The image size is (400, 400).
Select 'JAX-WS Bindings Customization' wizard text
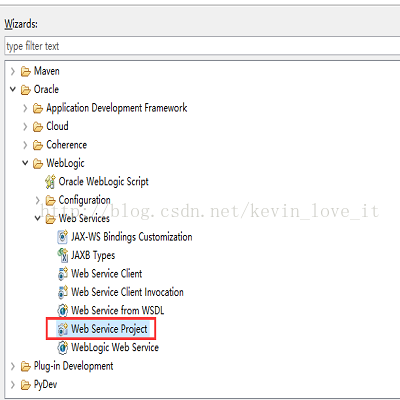[x=132, y=237]
